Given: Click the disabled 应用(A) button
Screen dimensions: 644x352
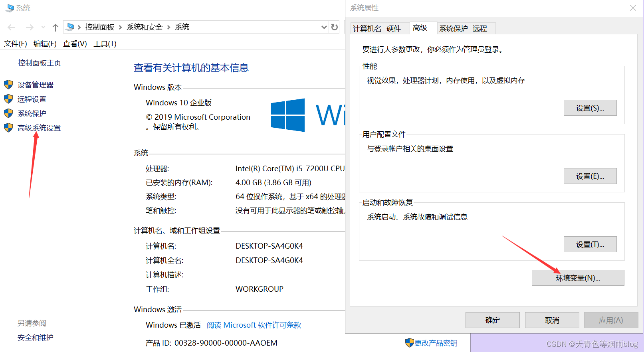Looking at the screenshot, I should pos(611,320).
